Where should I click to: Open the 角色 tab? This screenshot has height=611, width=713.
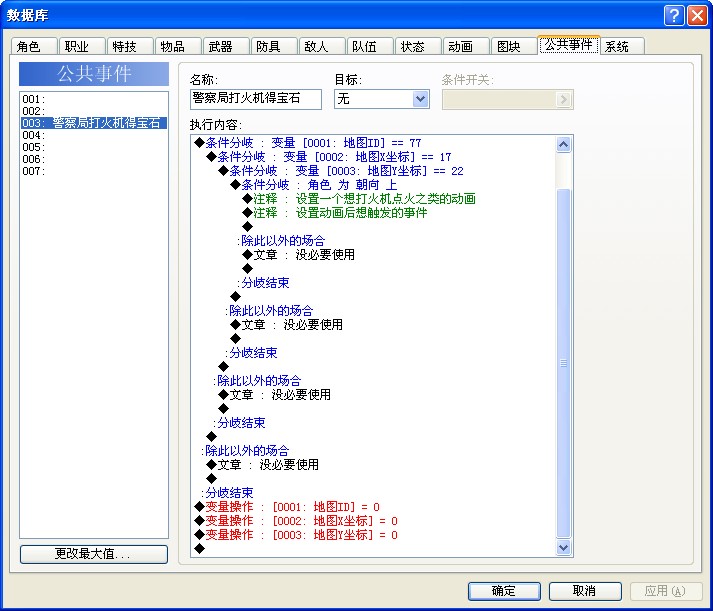click(x=34, y=46)
